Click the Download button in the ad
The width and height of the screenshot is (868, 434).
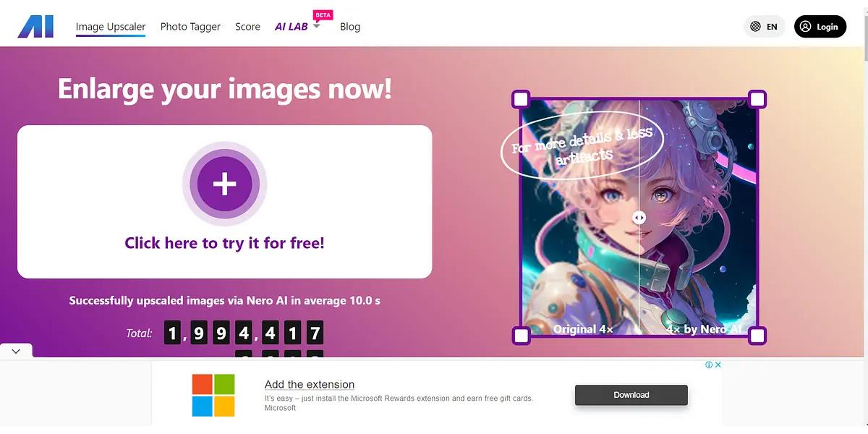(x=631, y=395)
